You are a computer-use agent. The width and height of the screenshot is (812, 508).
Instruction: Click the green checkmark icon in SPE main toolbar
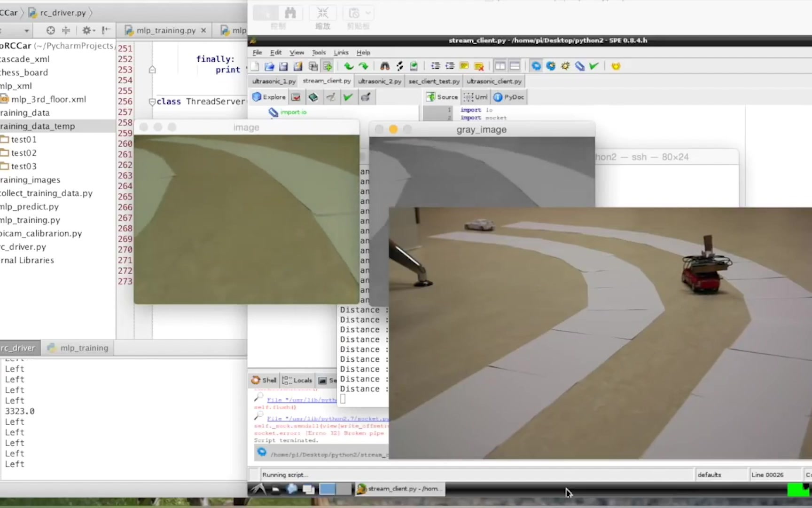594,66
